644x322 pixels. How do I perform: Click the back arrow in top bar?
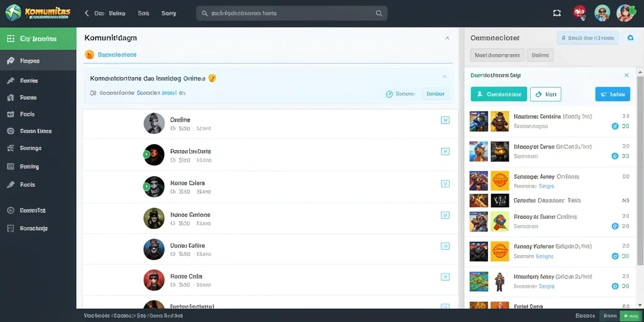pos(87,13)
